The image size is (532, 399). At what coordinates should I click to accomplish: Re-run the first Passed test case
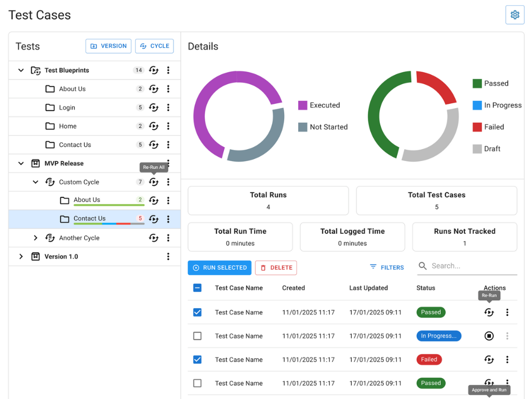[x=489, y=312]
